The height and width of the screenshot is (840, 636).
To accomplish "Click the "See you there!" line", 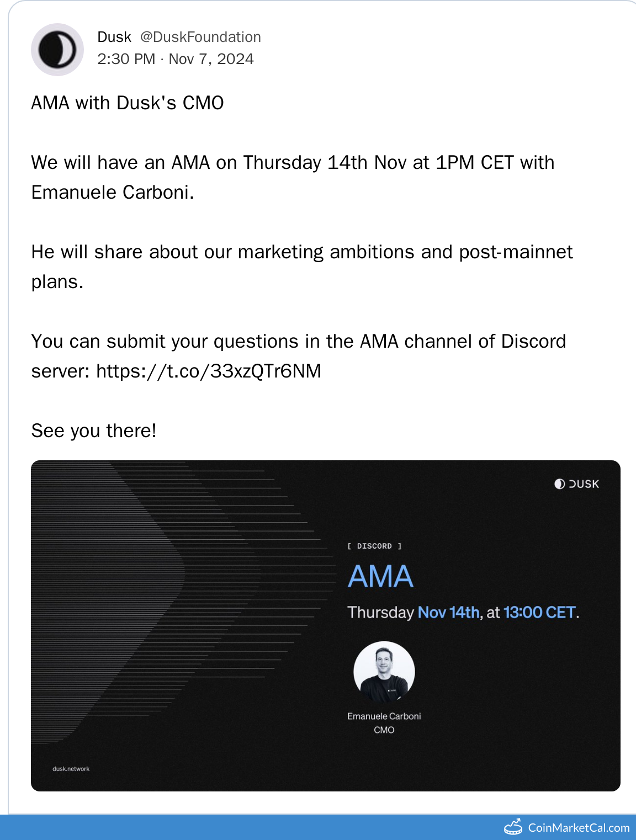I will 94,431.
